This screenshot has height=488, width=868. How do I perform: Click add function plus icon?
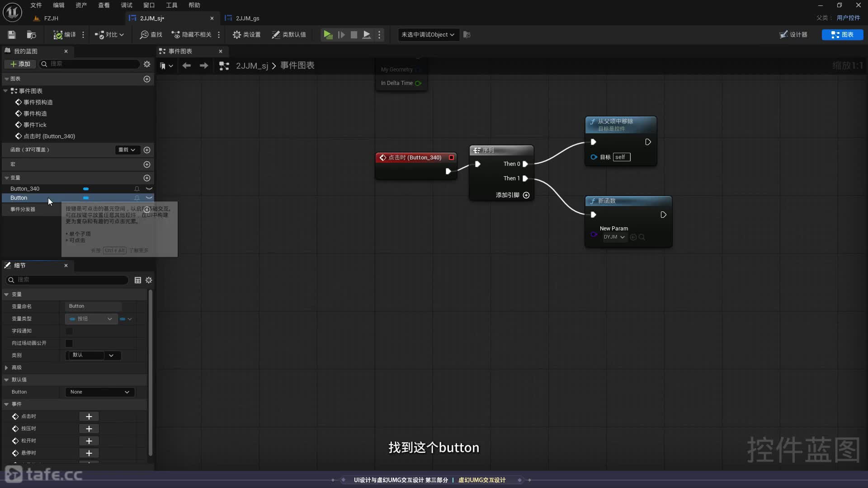pos(147,150)
